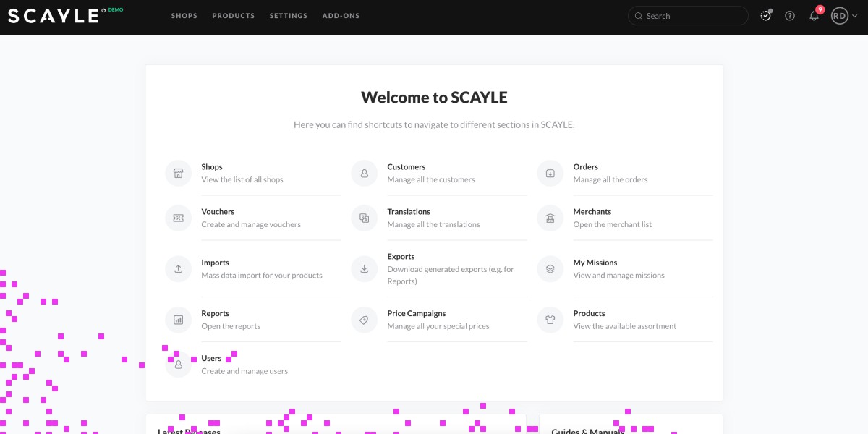
Task: Open the Add-ons navigation menu
Action: (x=341, y=16)
